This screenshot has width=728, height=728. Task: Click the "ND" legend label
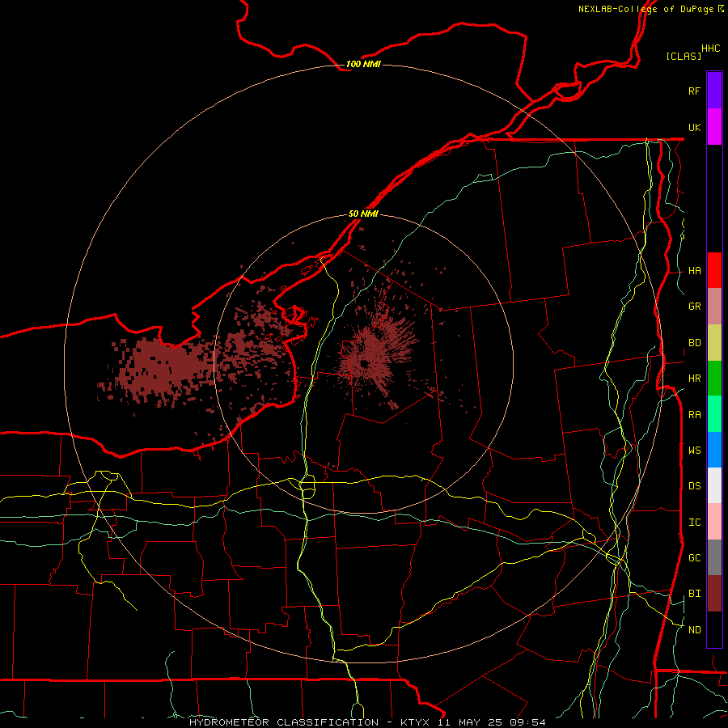coord(694,629)
